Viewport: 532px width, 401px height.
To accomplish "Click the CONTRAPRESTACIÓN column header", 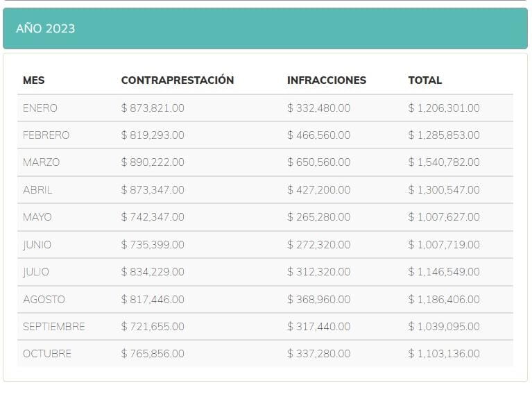I will point(177,80).
